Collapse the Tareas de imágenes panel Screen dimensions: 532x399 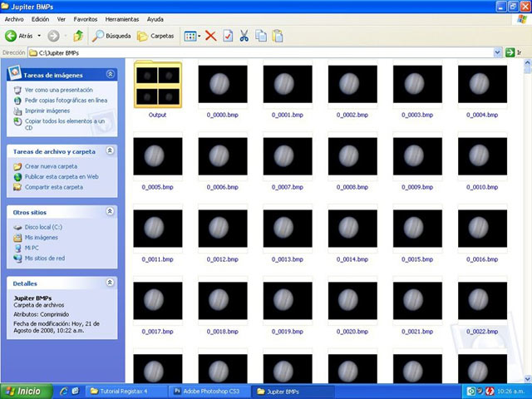[x=111, y=75]
